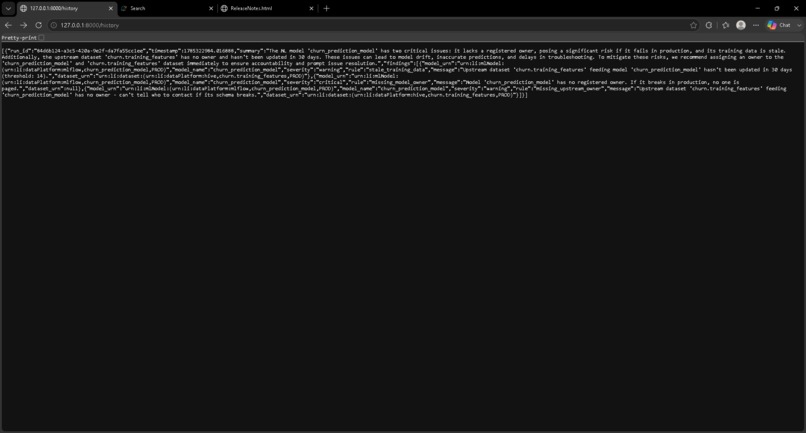Close the 127.0.0.1:8000/history tab

coord(111,8)
